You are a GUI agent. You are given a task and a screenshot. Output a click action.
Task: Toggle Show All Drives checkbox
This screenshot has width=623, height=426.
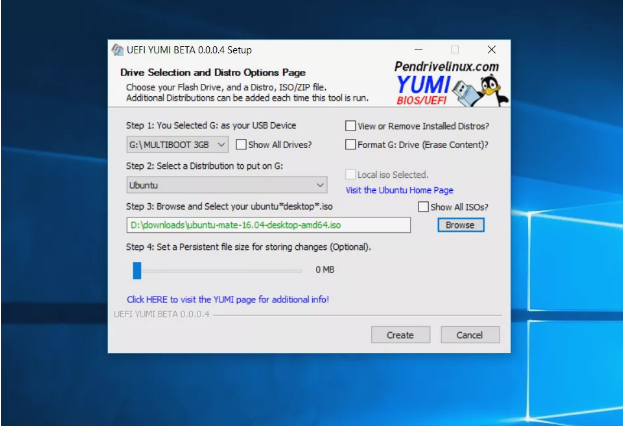pos(241,144)
